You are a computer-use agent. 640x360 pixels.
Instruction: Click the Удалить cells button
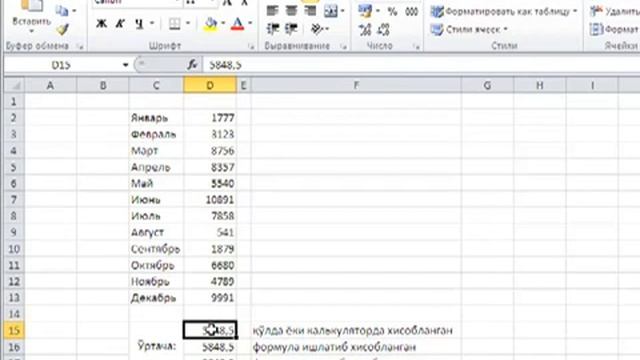615,11
